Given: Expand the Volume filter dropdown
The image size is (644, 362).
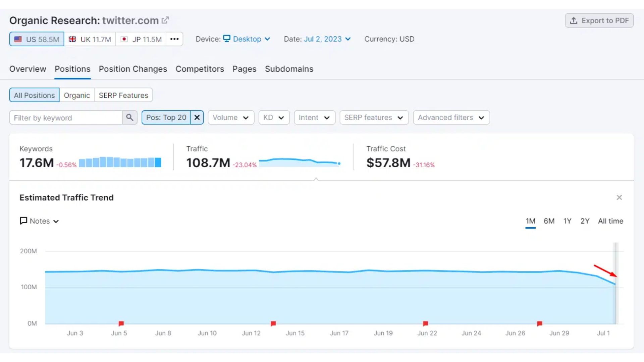Looking at the screenshot, I should [x=231, y=118].
